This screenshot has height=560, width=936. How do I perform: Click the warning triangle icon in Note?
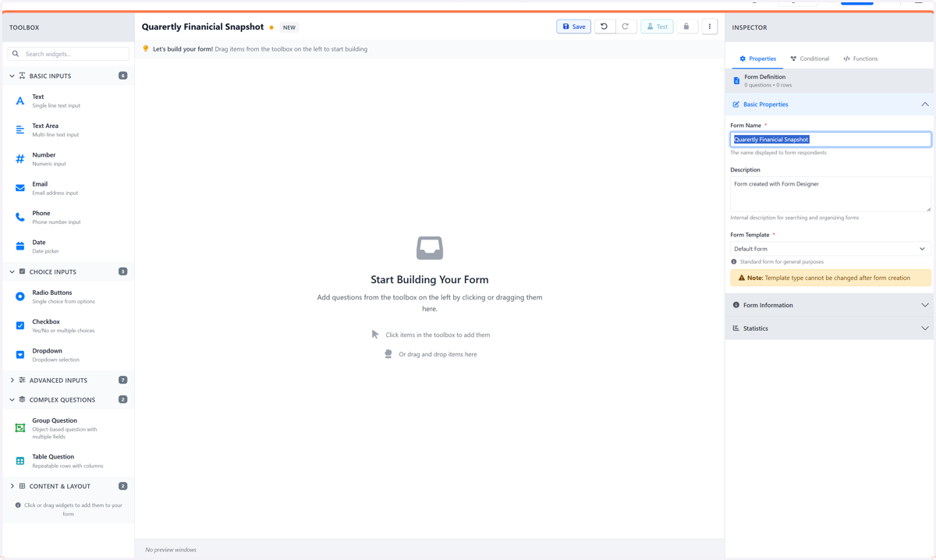[740, 278]
